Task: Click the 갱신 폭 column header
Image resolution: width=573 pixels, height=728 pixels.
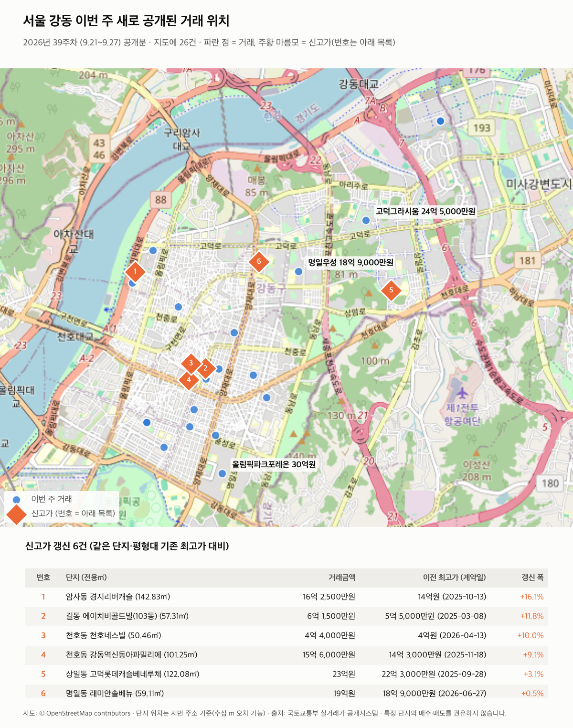Action: (x=533, y=578)
